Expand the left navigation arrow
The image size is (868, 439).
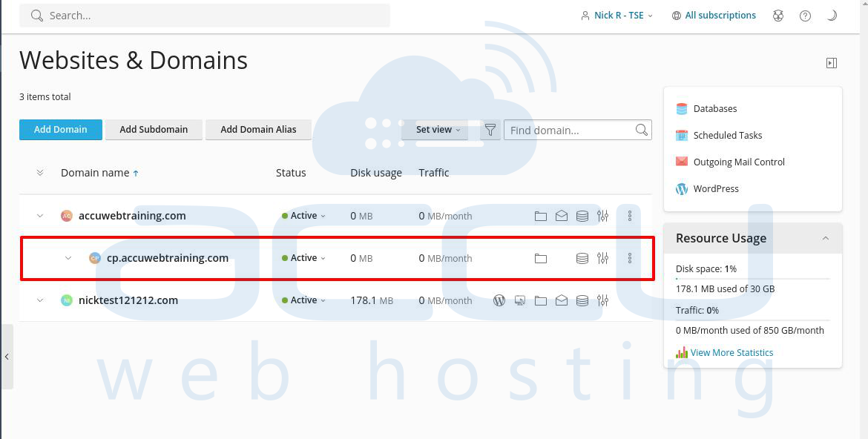point(7,357)
